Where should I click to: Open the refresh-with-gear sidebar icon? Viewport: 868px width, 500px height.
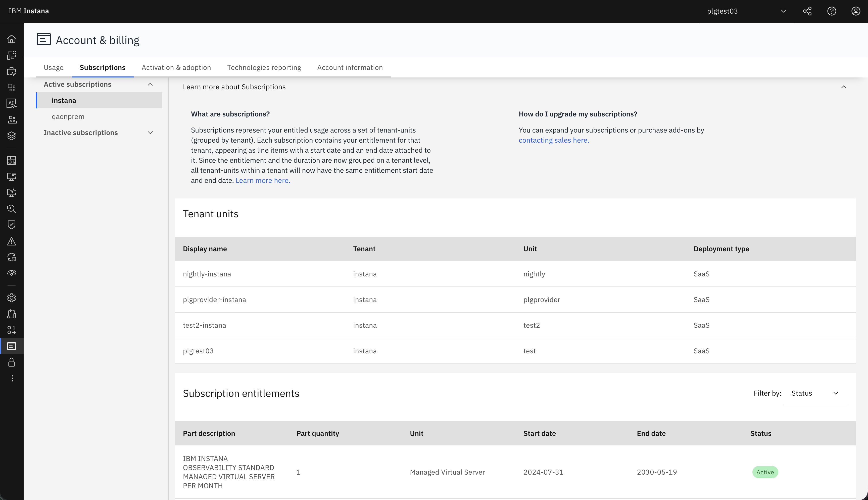[x=12, y=257]
